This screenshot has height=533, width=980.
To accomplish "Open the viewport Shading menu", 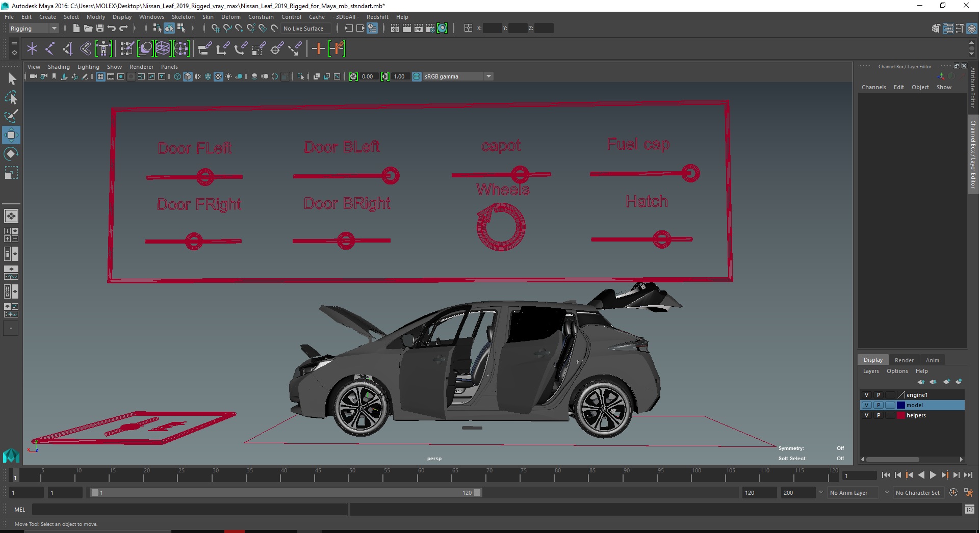I will (59, 67).
